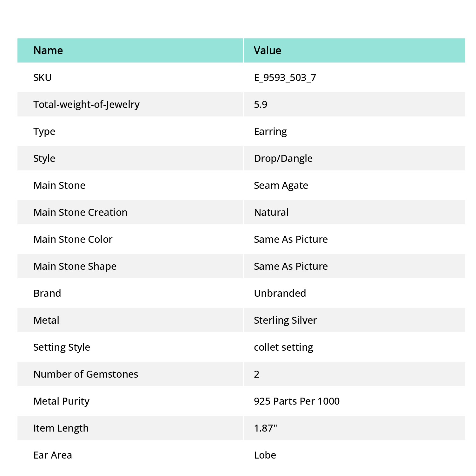Select the Drop/Dangle style value
The height and width of the screenshot is (476, 476).
click(x=283, y=158)
